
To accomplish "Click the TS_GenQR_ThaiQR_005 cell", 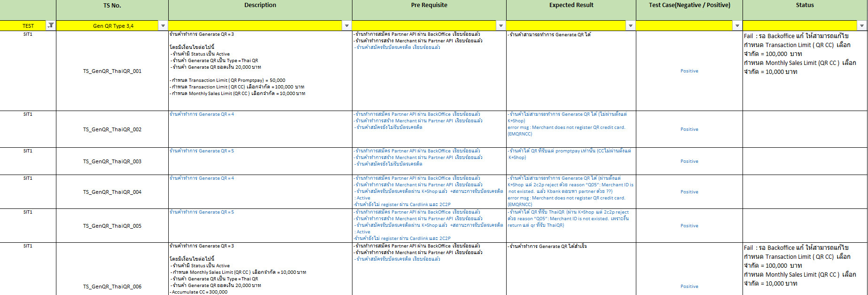I will [112, 226].
